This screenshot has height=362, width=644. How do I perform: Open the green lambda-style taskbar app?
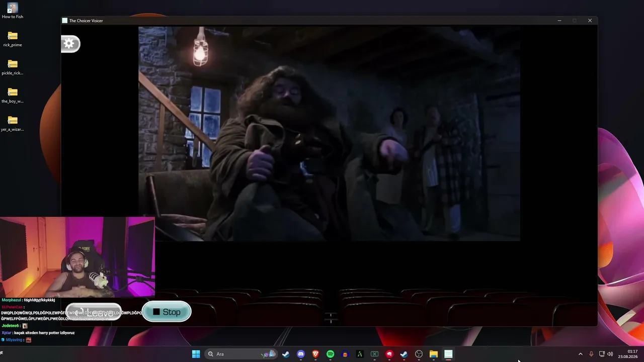pos(360,354)
